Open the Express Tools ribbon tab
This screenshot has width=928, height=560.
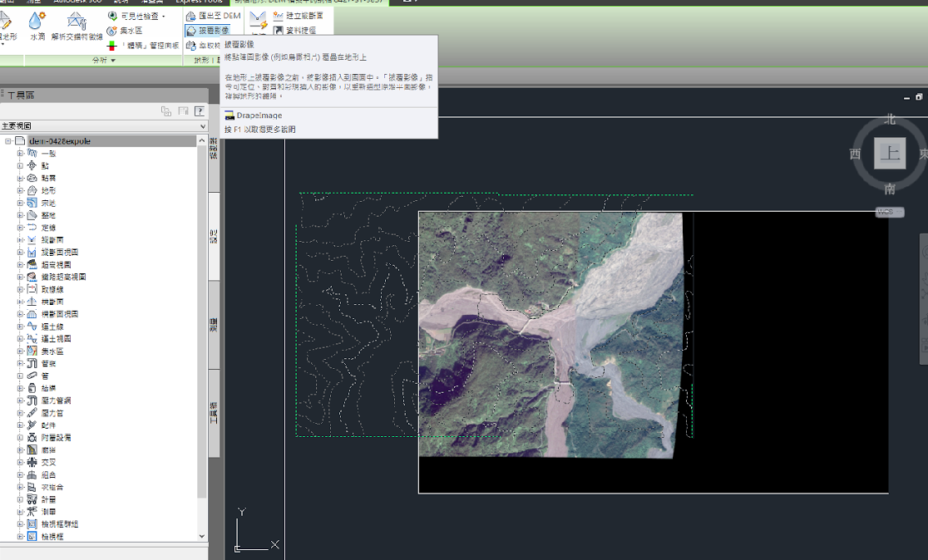(199, 2)
